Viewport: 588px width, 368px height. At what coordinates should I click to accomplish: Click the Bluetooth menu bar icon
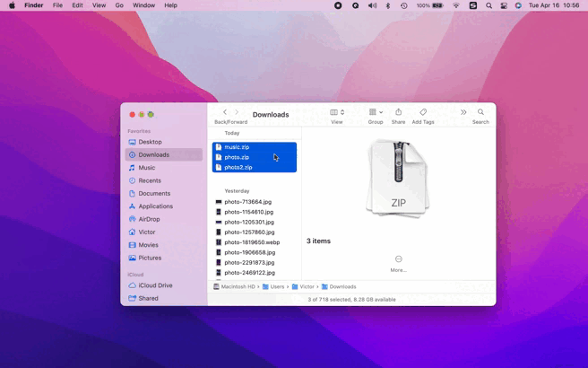tap(388, 5)
